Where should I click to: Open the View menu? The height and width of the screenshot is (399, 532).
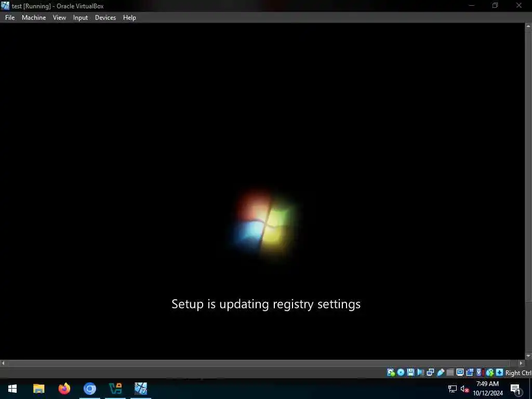click(59, 18)
